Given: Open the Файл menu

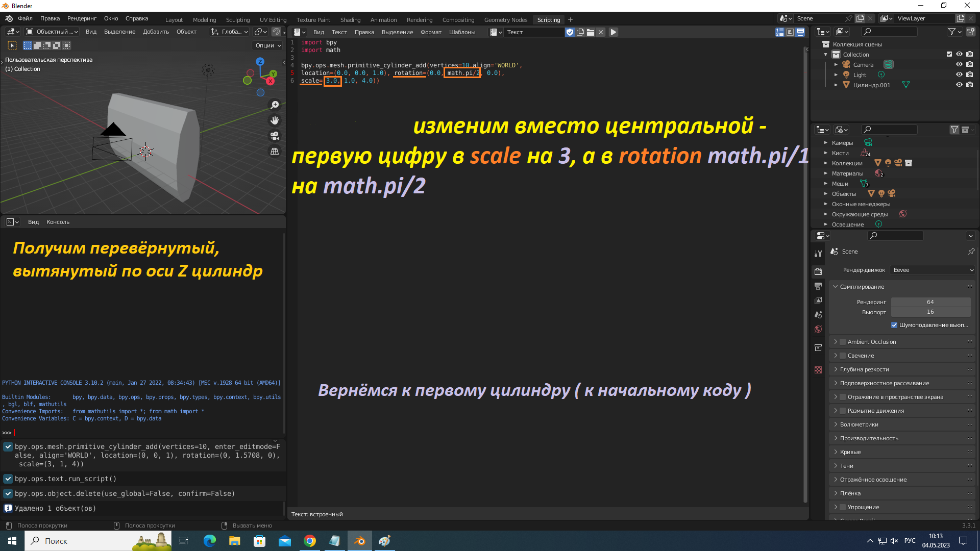Looking at the screenshot, I should tap(25, 18).
